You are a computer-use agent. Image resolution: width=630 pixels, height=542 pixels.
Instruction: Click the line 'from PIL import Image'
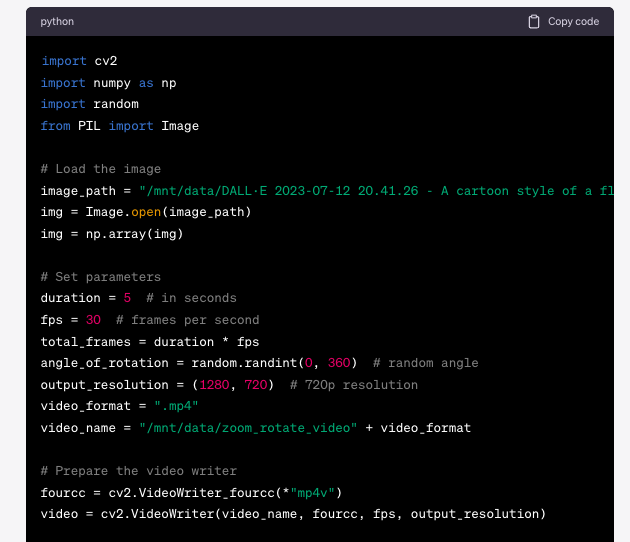click(120, 126)
